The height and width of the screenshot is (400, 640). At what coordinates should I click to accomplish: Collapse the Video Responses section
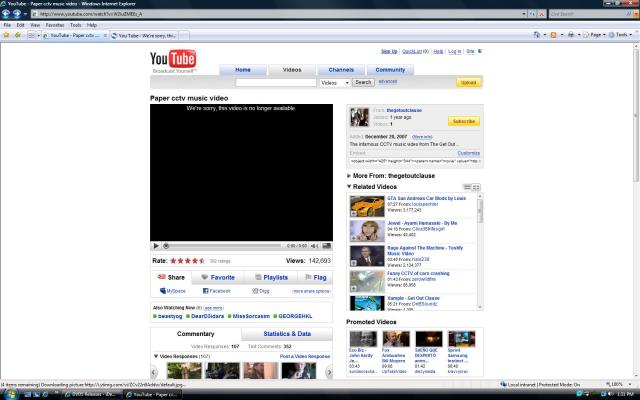(156, 356)
